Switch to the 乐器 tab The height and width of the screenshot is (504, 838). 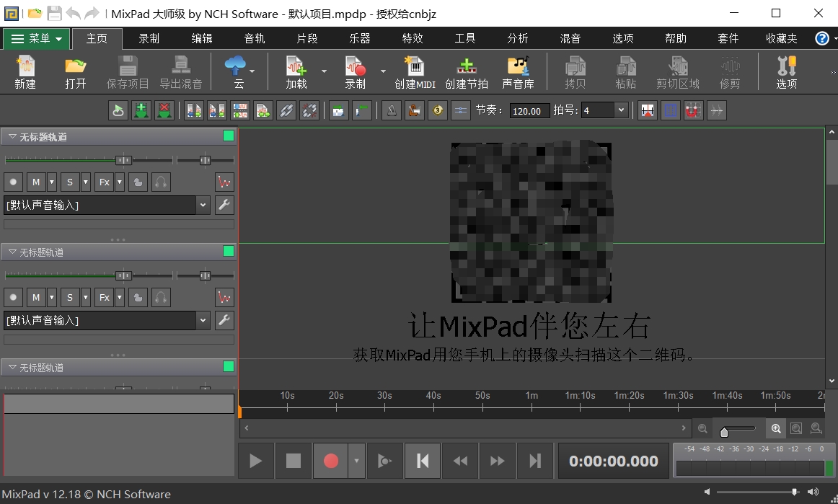(360, 38)
